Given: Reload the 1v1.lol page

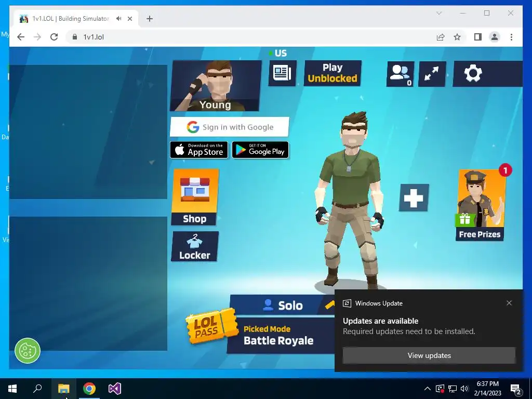Looking at the screenshot, I should coord(54,37).
